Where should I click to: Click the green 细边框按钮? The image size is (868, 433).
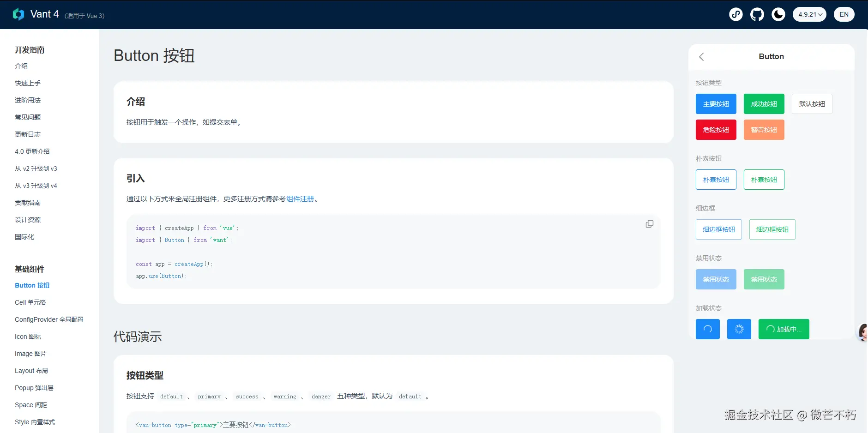pyautogui.click(x=772, y=229)
